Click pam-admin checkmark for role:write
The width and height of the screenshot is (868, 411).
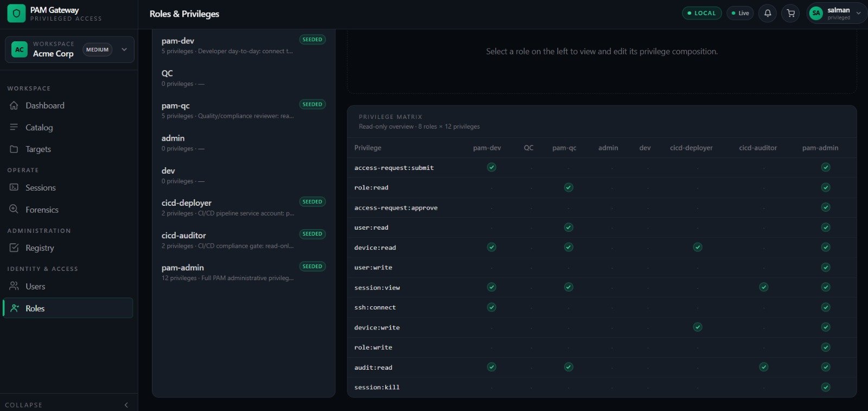coord(826,347)
